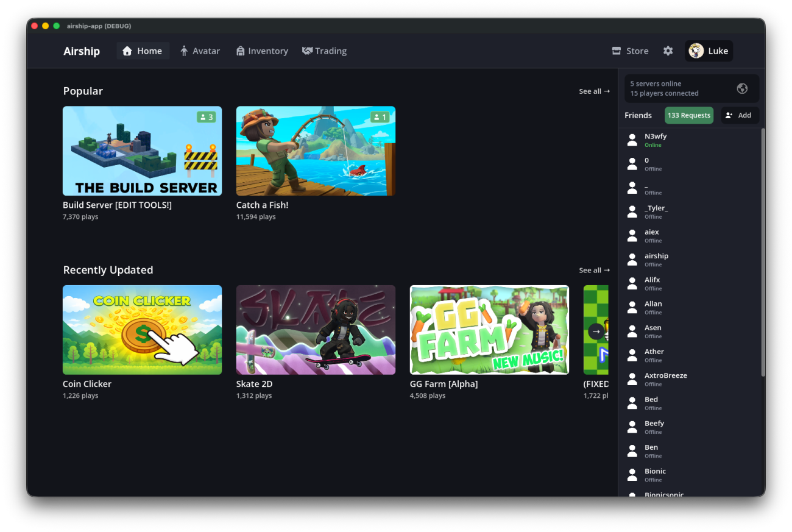792x532 pixels.
Task: Click the Add friend button
Action: pos(740,115)
